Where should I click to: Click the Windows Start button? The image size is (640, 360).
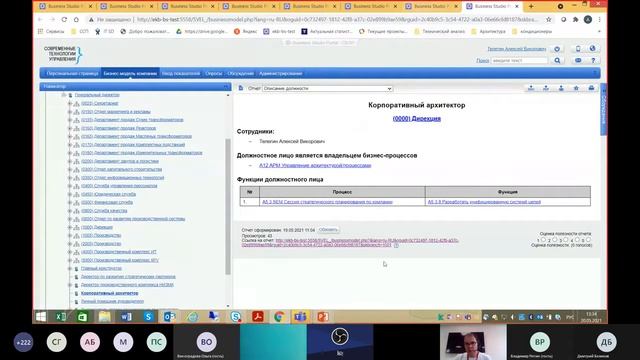point(41,317)
